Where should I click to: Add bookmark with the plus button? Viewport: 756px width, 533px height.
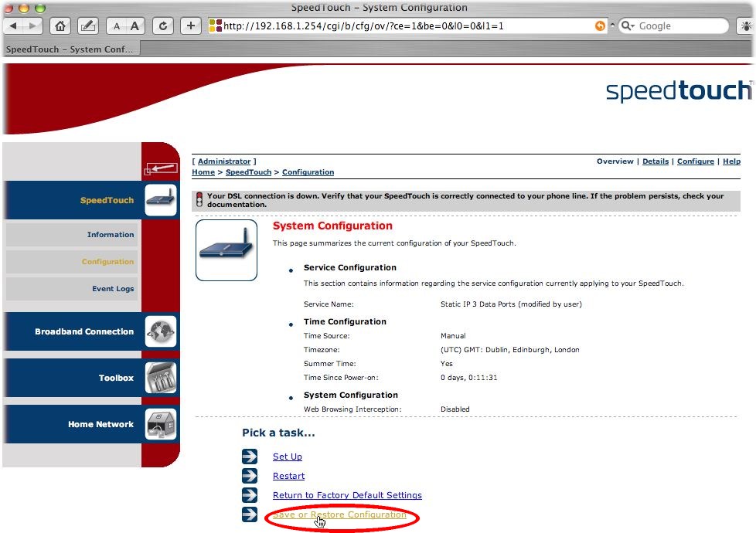tap(190, 26)
